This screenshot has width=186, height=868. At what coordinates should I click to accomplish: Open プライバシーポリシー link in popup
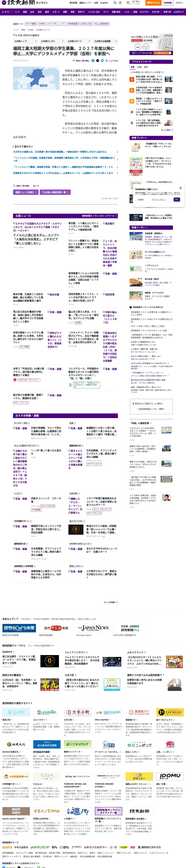[x=158, y=199]
